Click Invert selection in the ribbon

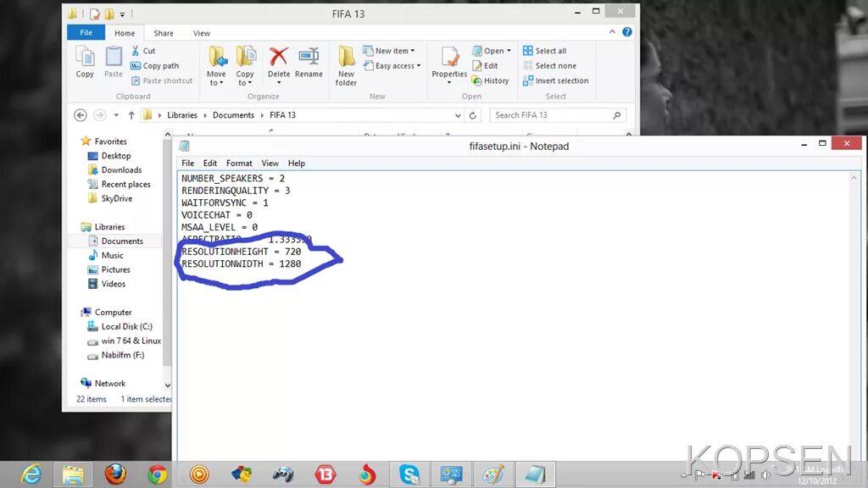tap(556, 80)
